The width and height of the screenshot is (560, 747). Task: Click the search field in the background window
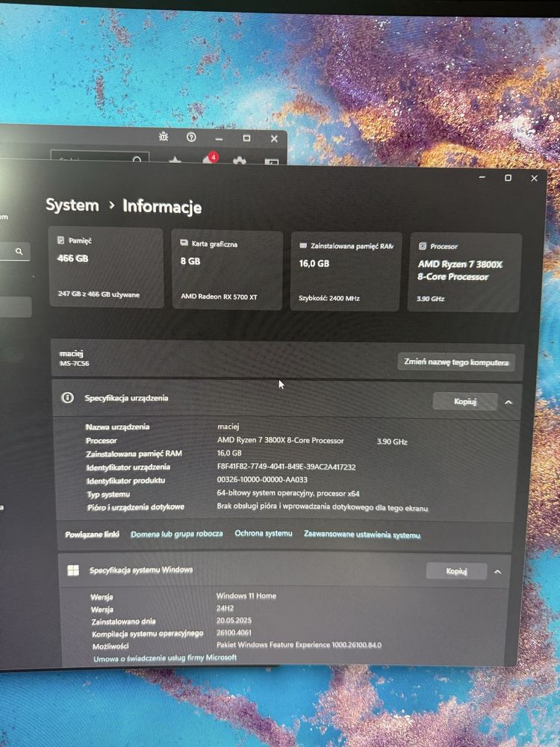[99, 158]
